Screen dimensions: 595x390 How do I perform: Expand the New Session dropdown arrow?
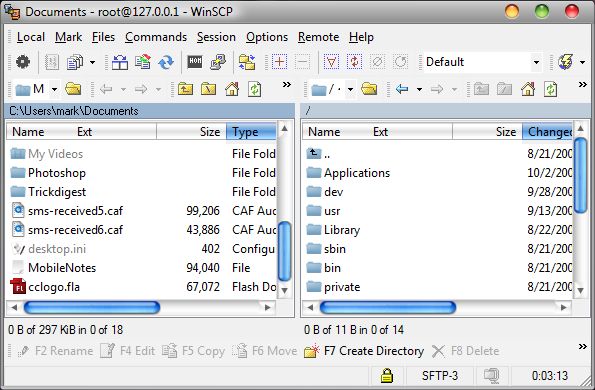(582, 62)
